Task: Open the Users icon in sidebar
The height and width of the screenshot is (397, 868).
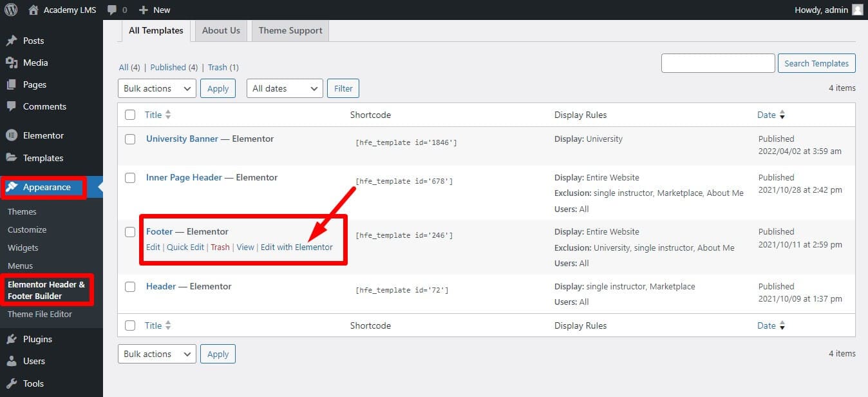Action: click(12, 361)
